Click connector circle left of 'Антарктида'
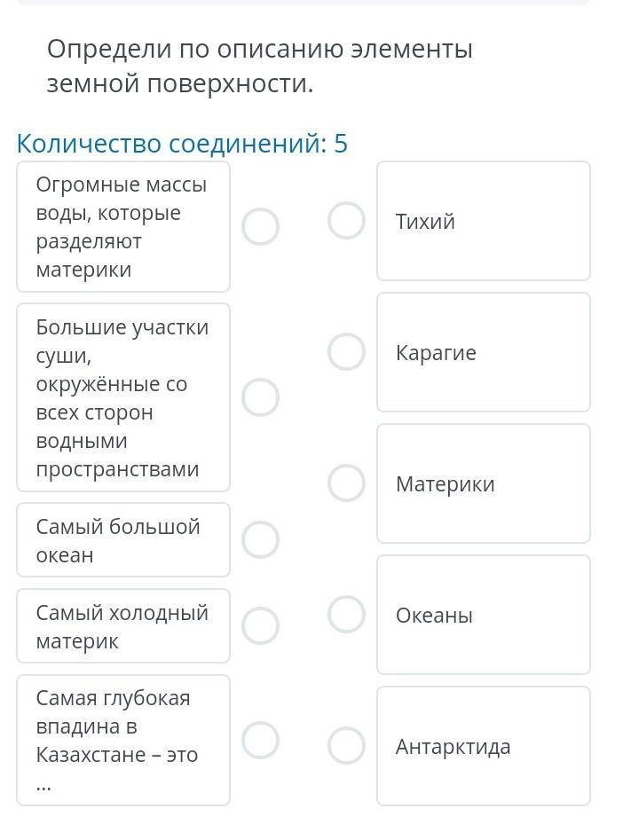The width and height of the screenshot is (623, 840). point(346,745)
